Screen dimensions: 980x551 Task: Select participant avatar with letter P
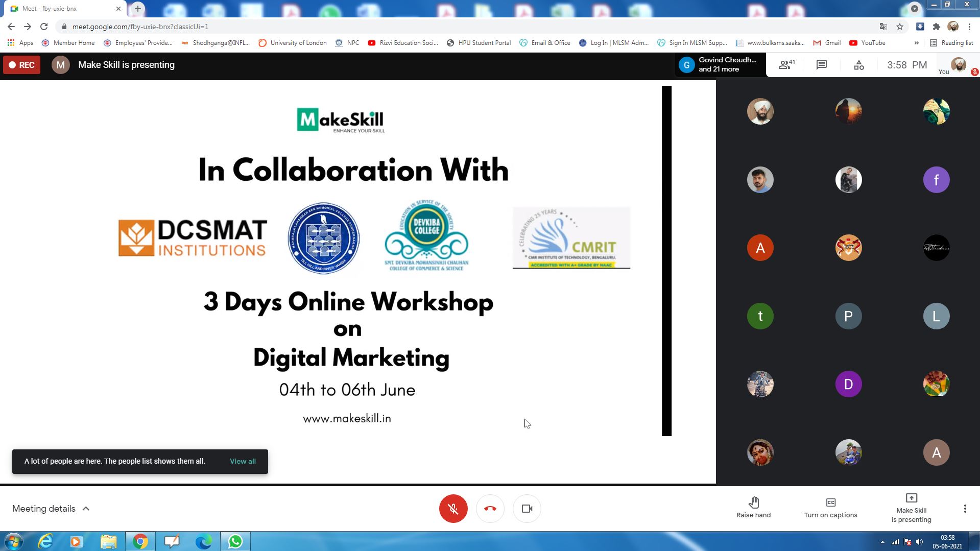pyautogui.click(x=848, y=316)
